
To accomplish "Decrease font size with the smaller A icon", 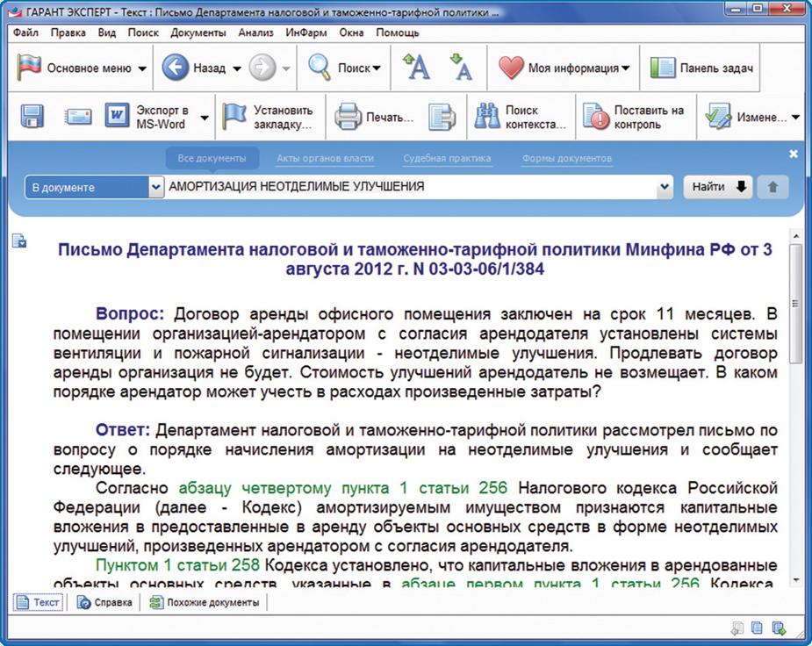I will click(460, 68).
